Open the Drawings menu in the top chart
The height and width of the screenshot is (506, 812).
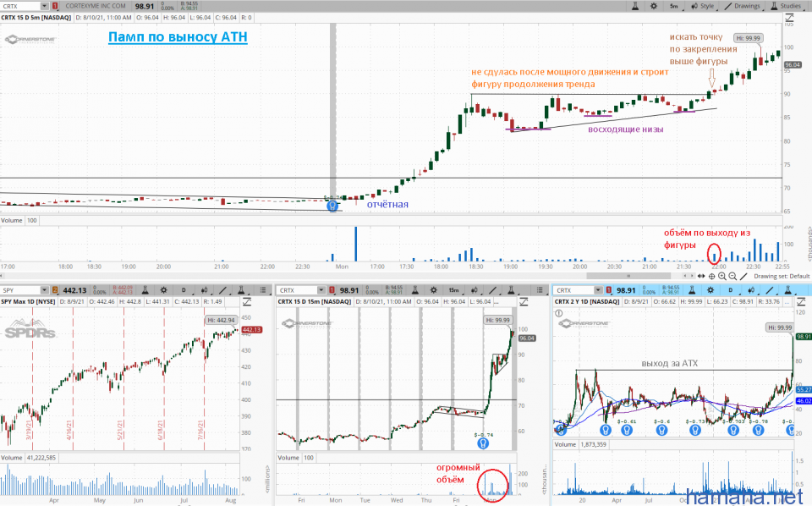(742, 6)
